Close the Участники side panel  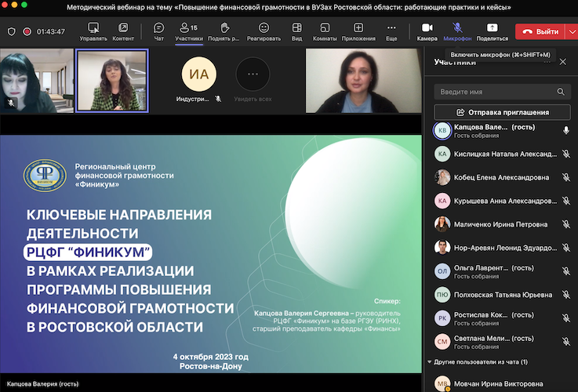tap(563, 62)
